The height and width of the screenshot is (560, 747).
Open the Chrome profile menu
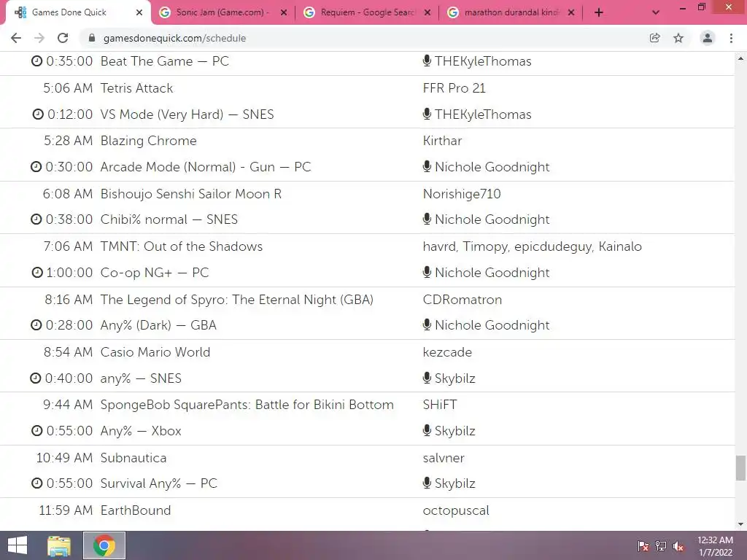pos(708,38)
